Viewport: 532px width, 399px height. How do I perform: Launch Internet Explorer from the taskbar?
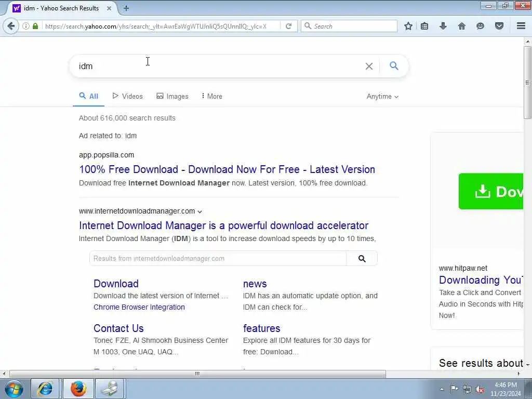pos(45,389)
